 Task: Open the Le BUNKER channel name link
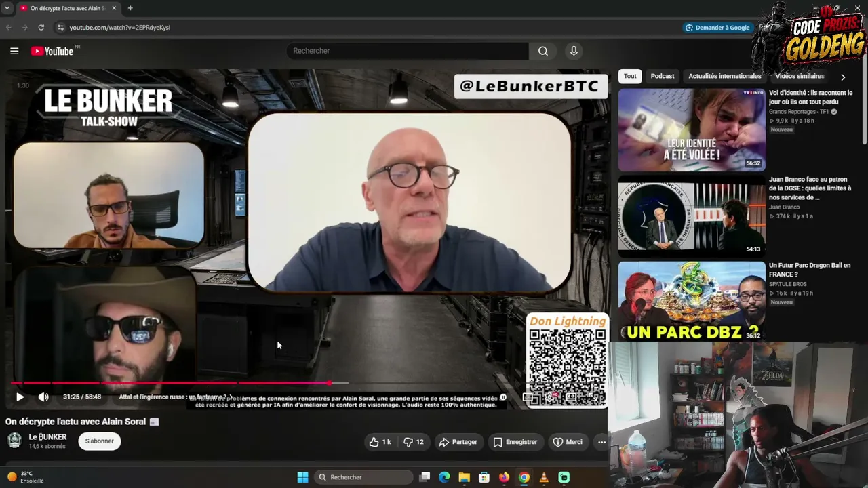click(47, 437)
